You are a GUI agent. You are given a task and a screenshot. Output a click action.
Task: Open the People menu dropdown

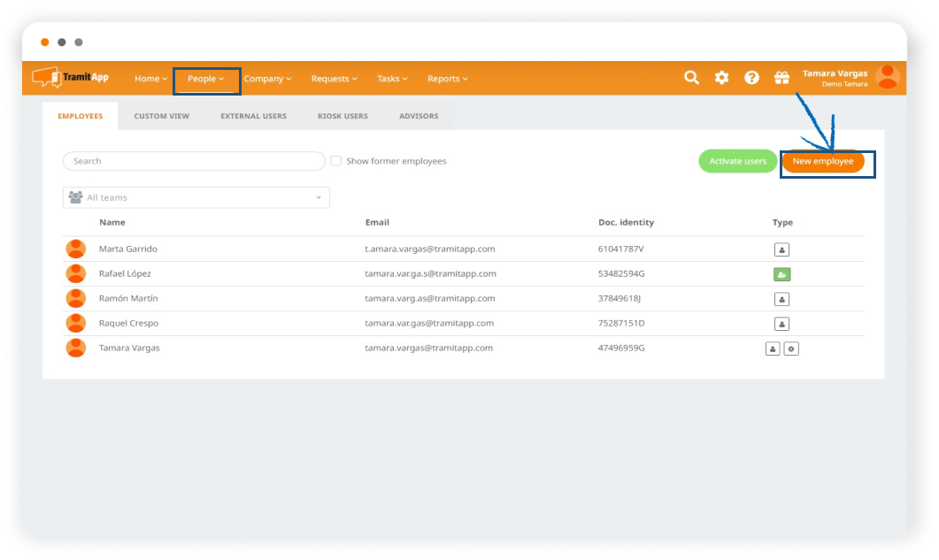[205, 79]
